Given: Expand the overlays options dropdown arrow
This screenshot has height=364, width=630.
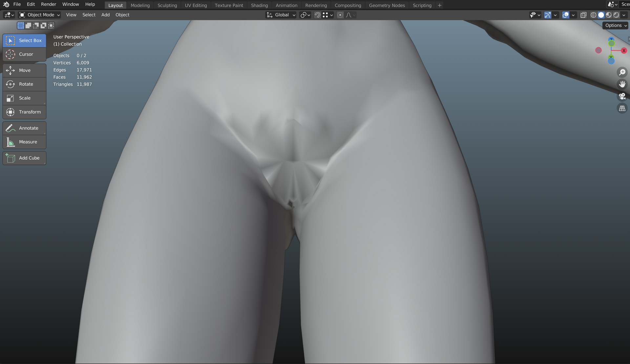Looking at the screenshot, I should click(573, 15).
